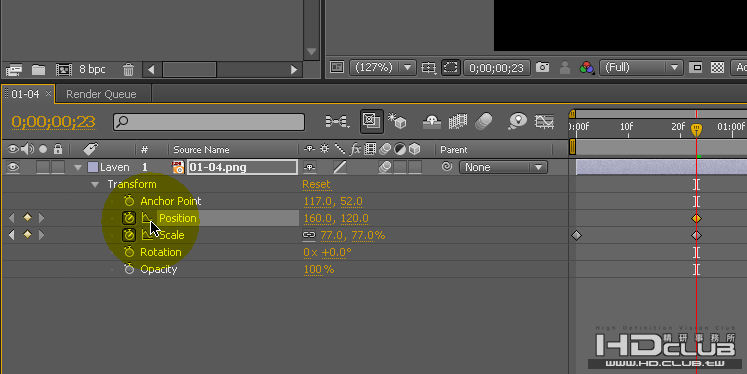Delete the selected item with the trash icon
The height and width of the screenshot is (374, 747).
point(128,70)
